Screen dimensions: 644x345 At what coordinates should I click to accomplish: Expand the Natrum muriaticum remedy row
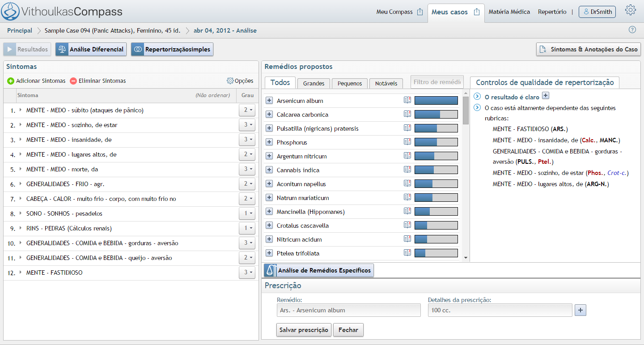pos(269,198)
